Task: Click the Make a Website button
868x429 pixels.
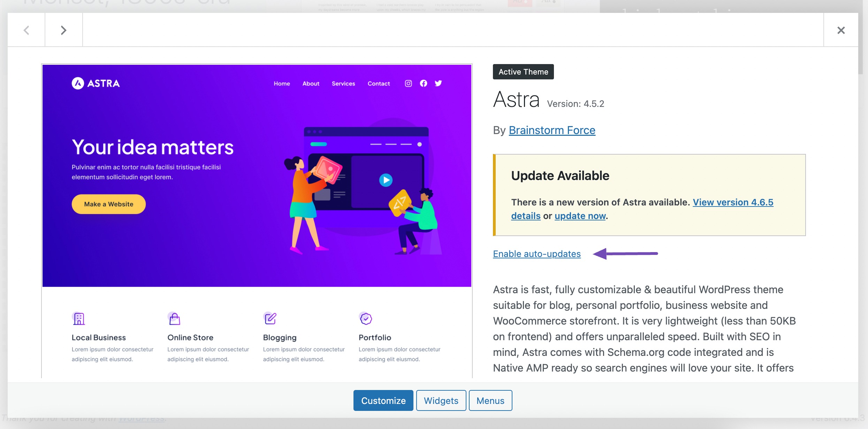Action: coord(108,203)
